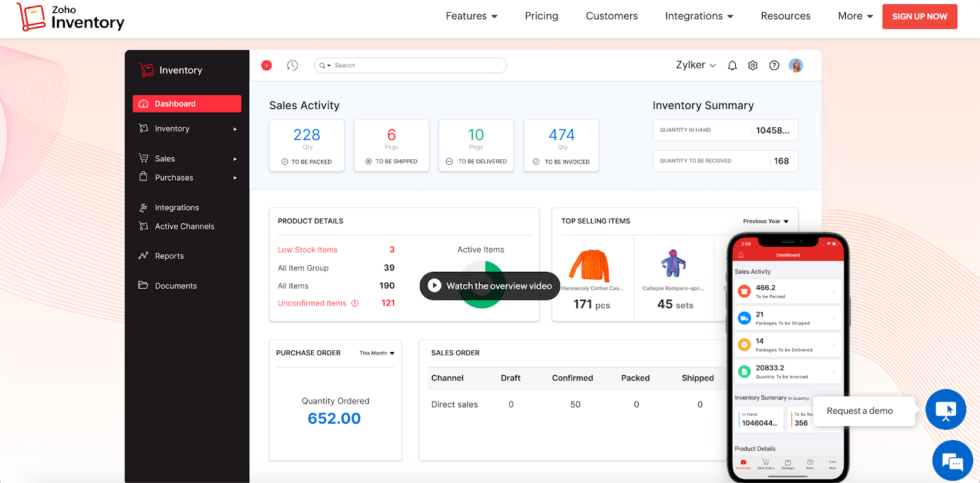Open the user profile avatar

tap(796, 66)
